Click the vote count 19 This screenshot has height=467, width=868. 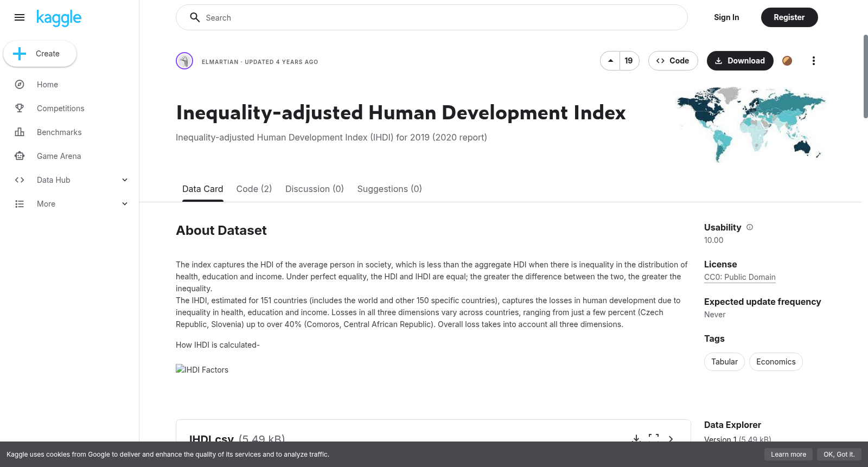click(x=629, y=61)
